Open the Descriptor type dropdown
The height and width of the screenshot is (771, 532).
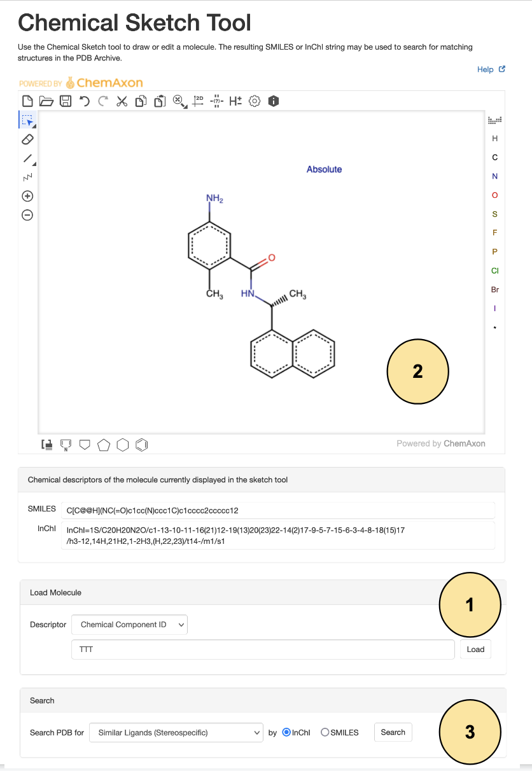click(129, 625)
